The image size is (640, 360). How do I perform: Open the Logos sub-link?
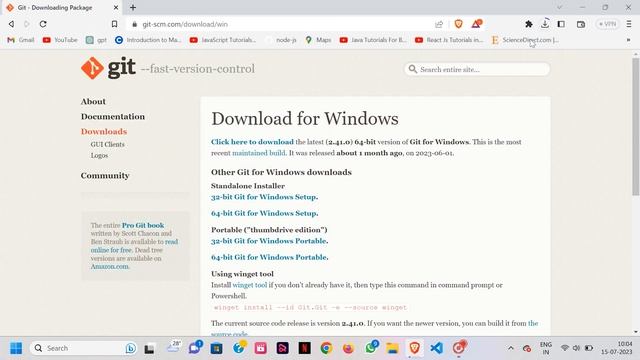99,155
